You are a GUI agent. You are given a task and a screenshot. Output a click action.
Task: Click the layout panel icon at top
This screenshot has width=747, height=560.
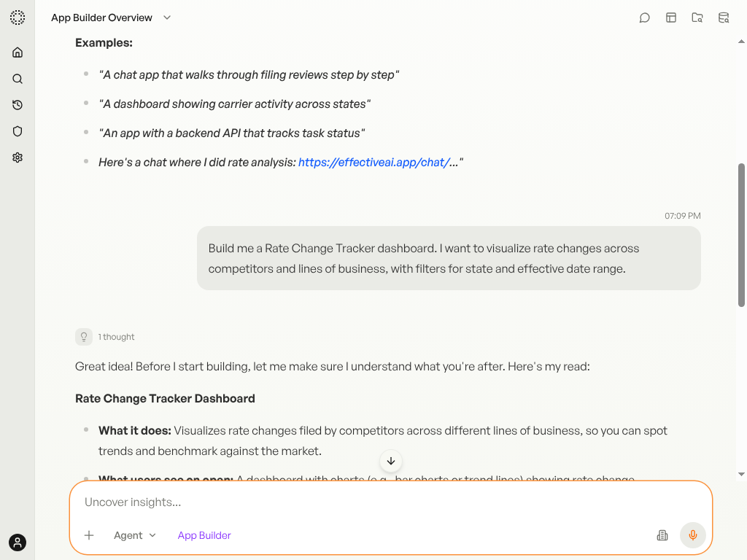point(671,17)
